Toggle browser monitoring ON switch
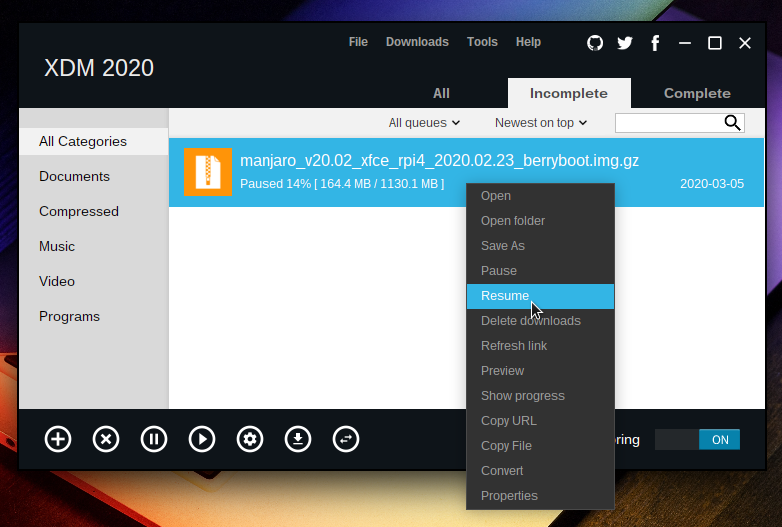Image resolution: width=782 pixels, height=527 pixels. 697,440
